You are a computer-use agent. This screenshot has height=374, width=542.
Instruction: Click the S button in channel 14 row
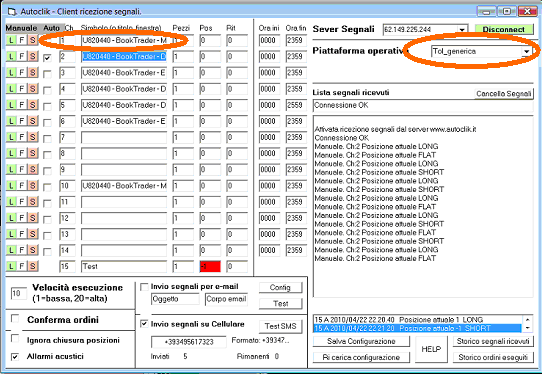[32, 250]
